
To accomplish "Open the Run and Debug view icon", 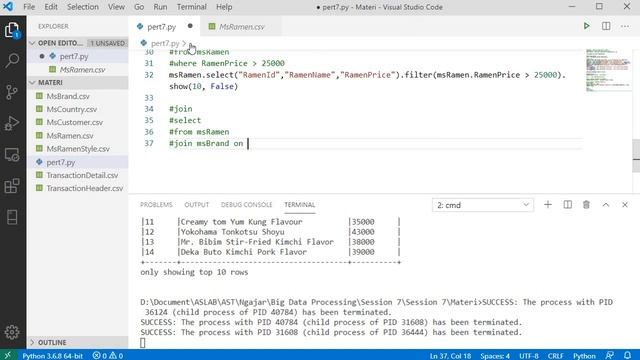I will click(x=12, y=123).
